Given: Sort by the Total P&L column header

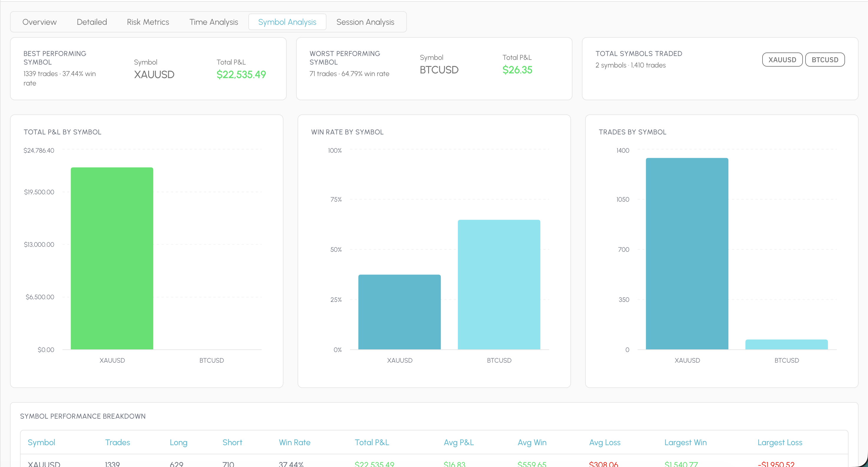Looking at the screenshot, I should click(x=372, y=443).
